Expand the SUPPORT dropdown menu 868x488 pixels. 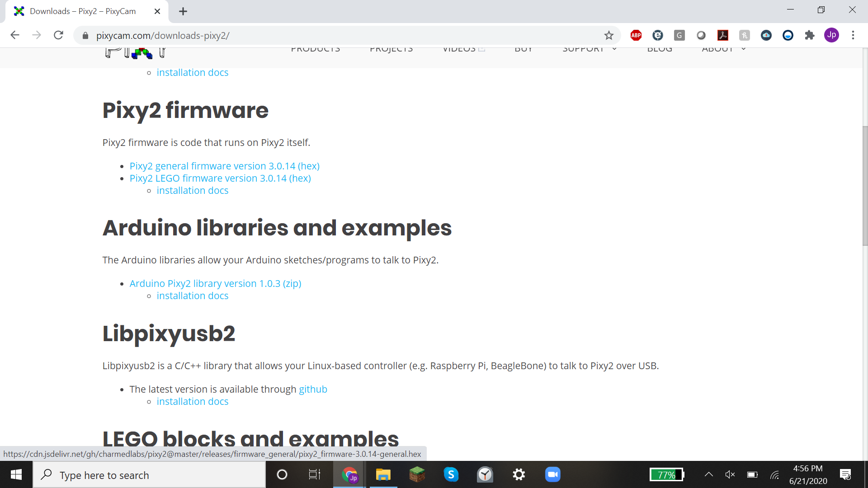point(584,49)
